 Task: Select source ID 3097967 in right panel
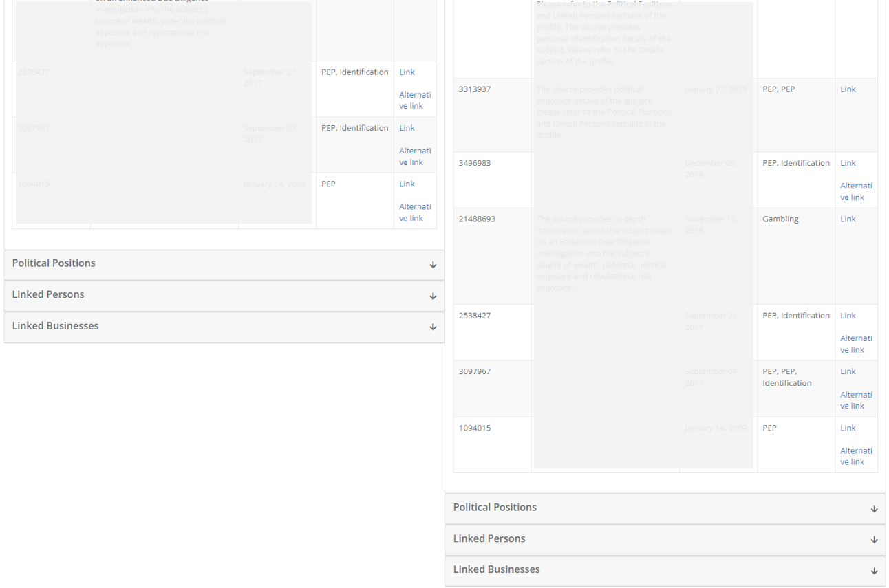click(492, 389)
